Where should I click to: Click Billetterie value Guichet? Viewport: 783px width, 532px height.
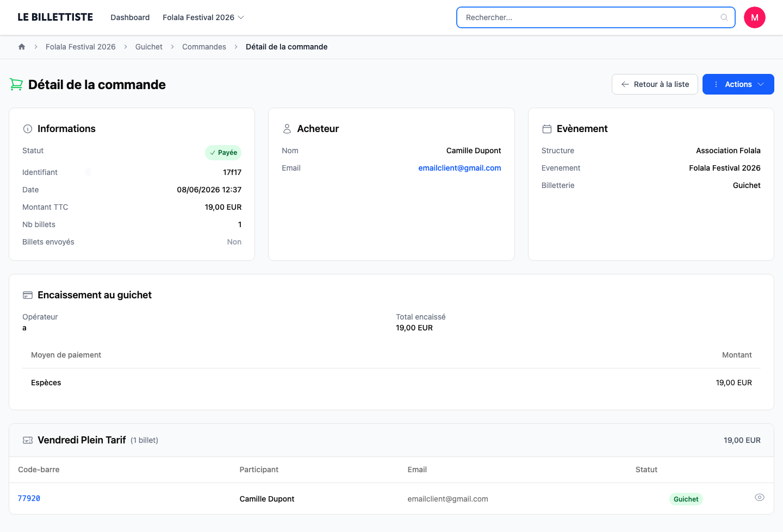(x=747, y=185)
